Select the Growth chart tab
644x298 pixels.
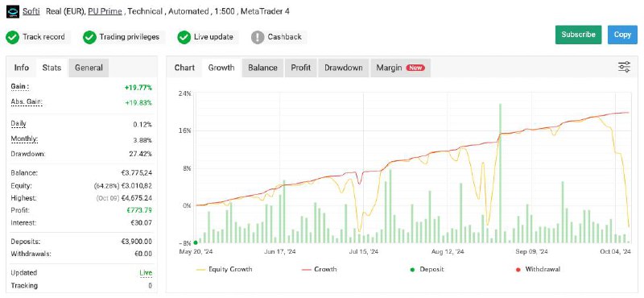[x=221, y=68]
